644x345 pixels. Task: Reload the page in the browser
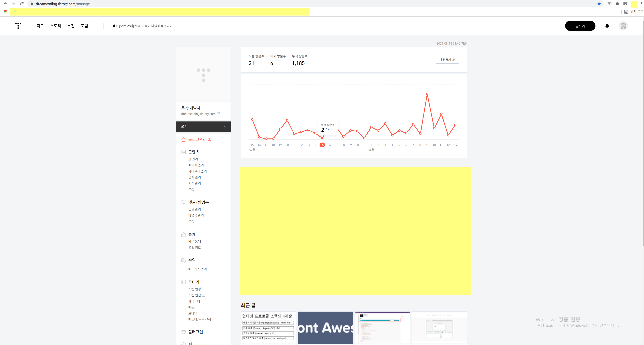[22, 4]
